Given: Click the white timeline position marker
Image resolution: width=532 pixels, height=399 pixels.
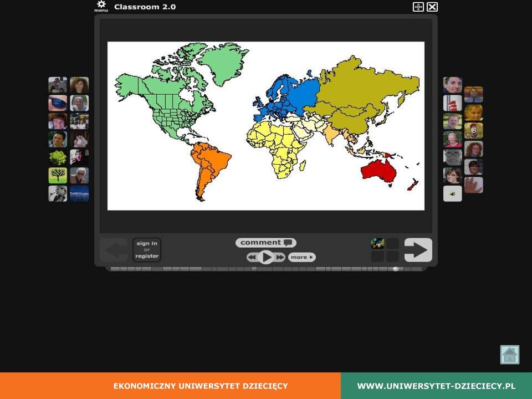Looking at the screenshot, I should pyautogui.click(x=395, y=269).
